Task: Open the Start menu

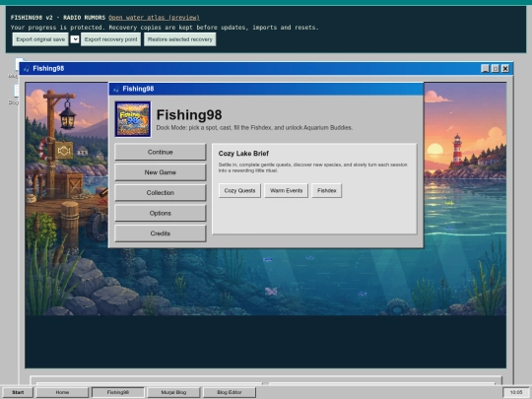Action: [x=18, y=392]
